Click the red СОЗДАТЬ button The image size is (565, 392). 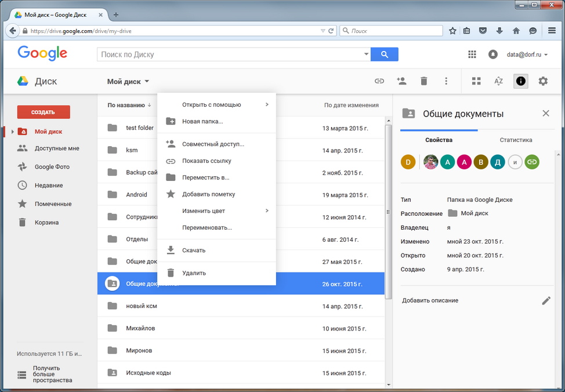coord(44,112)
